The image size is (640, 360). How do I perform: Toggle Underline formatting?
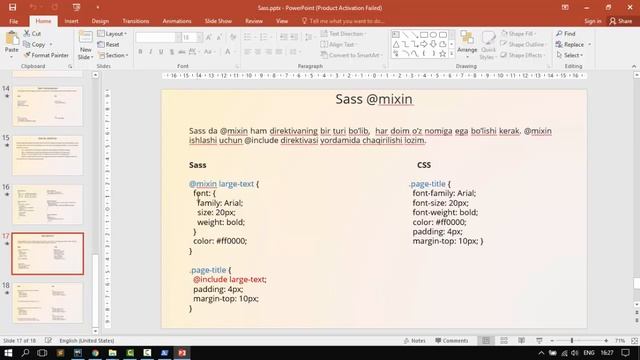click(161, 51)
